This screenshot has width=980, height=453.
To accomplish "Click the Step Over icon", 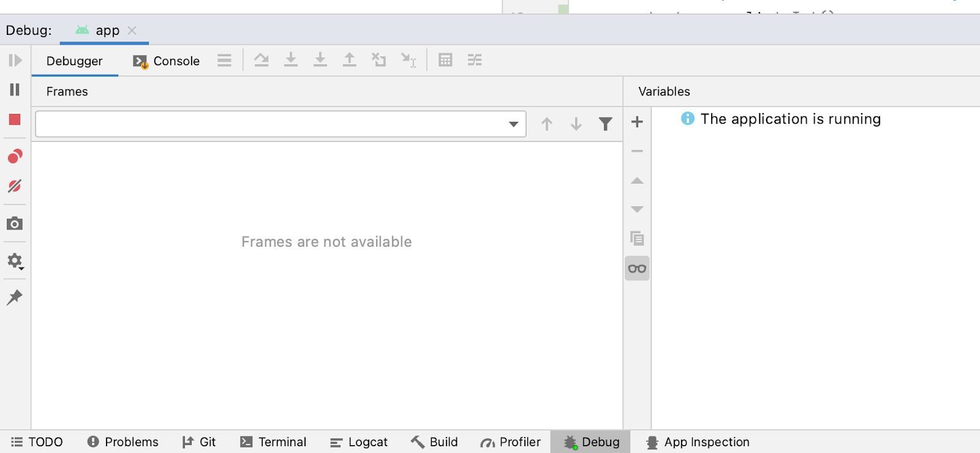I will coord(262,60).
